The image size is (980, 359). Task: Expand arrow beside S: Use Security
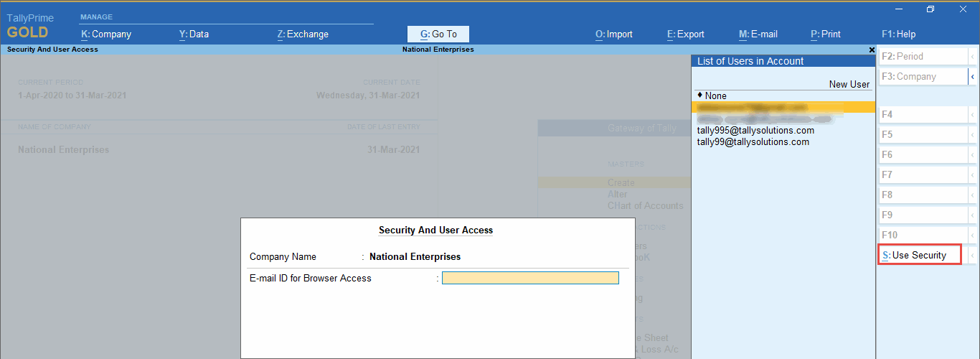tap(972, 255)
